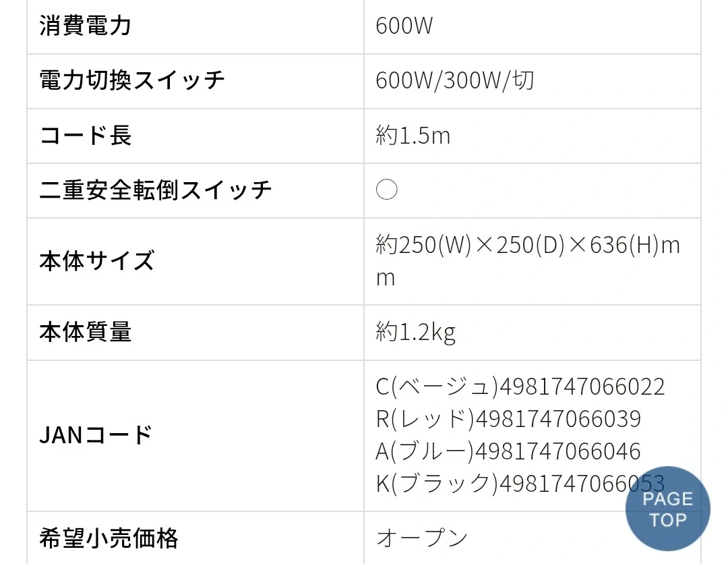728x564 pixels.
Task: Click the 二重安全転倒スイッチ label
Action: (156, 190)
